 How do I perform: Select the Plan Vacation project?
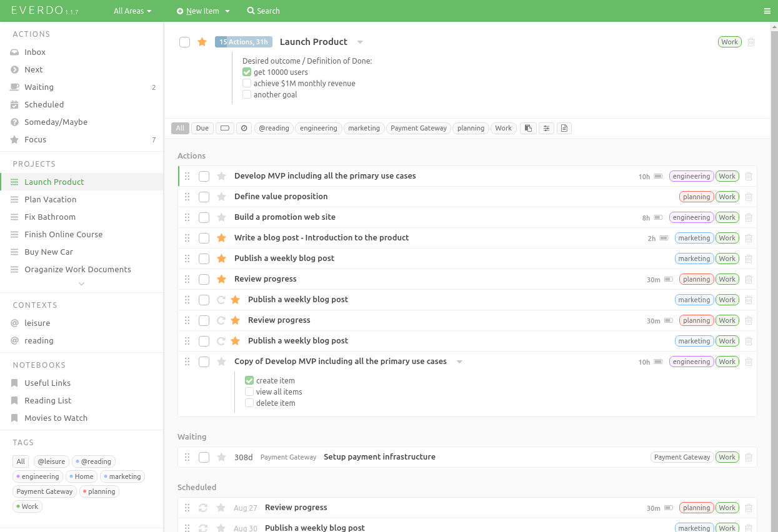point(50,200)
